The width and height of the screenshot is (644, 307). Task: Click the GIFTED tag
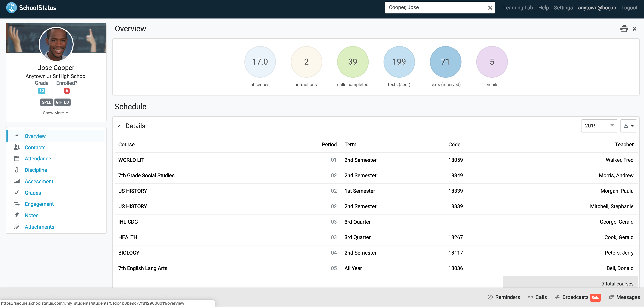click(x=62, y=102)
